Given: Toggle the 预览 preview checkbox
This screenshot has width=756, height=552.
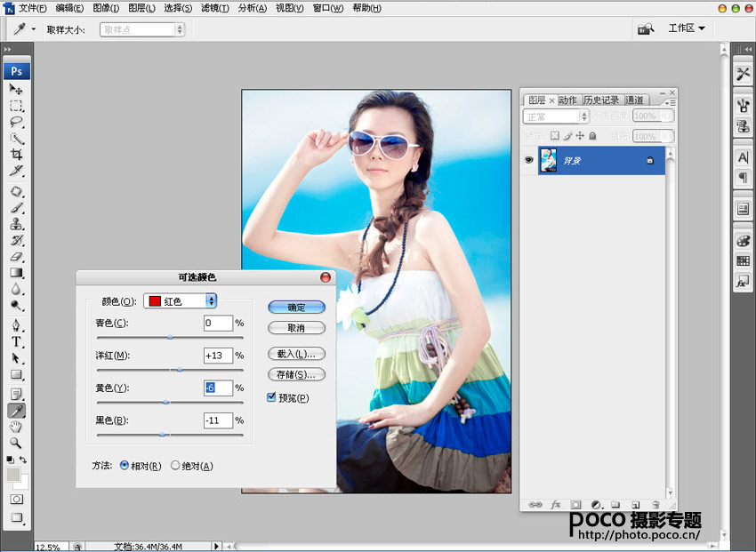Looking at the screenshot, I should point(272,397).
